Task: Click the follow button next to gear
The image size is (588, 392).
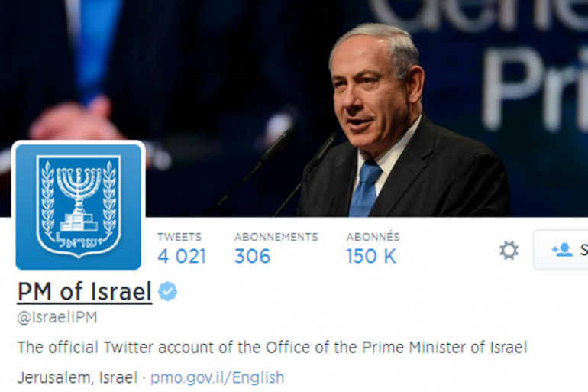Action: tap(561, 250)
